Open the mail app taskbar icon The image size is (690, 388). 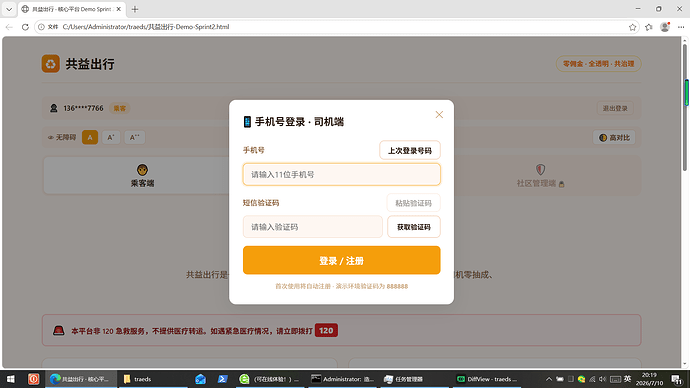pos(200,379)
